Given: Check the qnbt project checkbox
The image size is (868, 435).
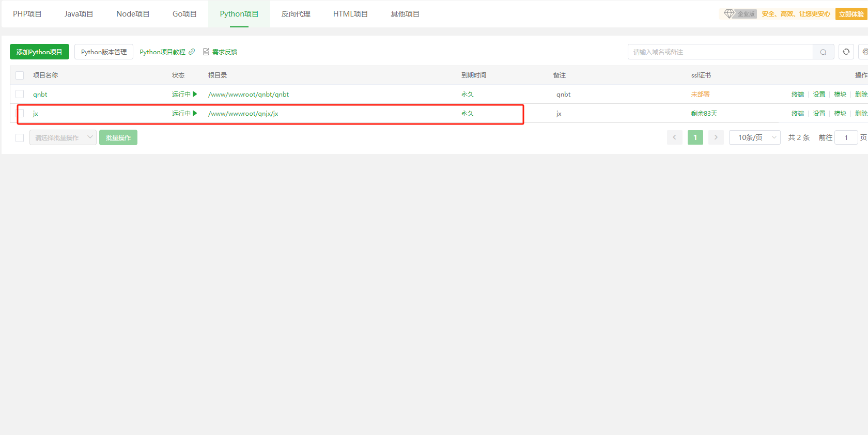Looking at the screenshot, I should point(20,94).
